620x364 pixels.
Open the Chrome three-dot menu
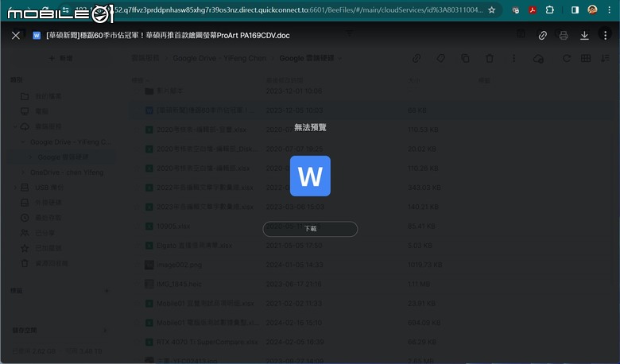[x=610, y=10]
